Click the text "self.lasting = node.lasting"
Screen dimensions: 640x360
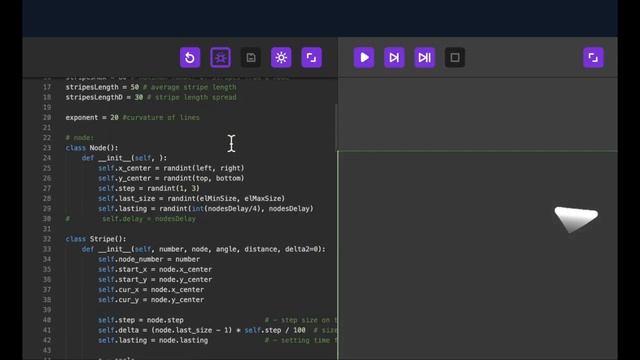click(x=153, y=340)
